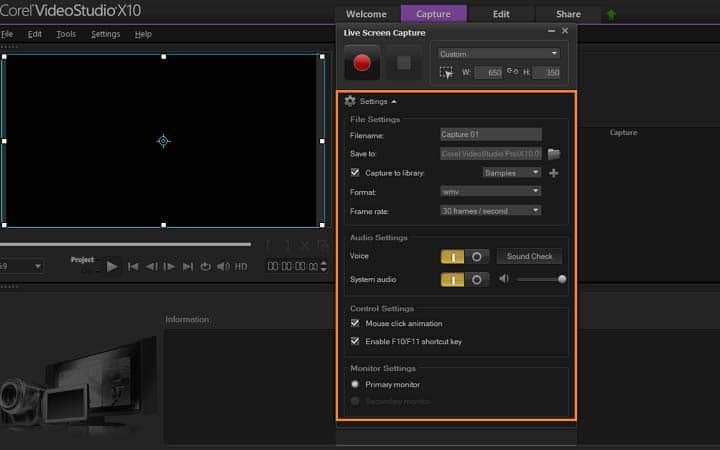Expand the Custom capture size dropdown
The height and width of the screenshot is (450, 720).
pos(499,54)
